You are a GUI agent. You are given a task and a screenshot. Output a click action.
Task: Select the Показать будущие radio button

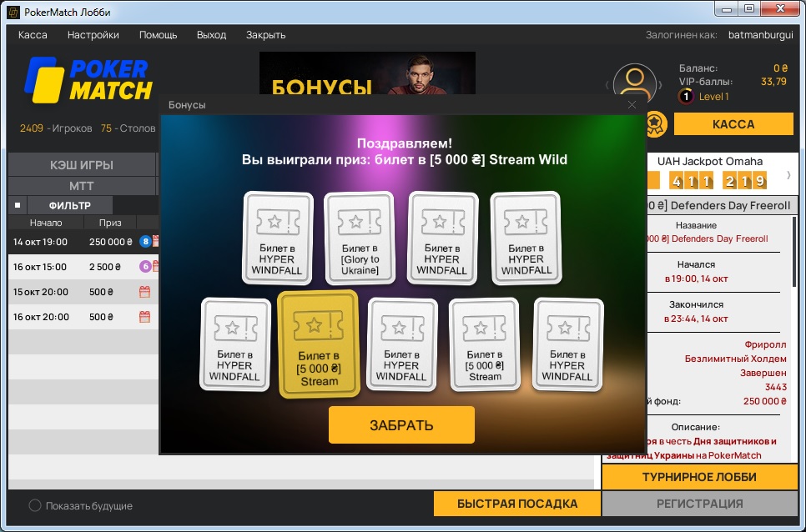(x=35, y=505)
